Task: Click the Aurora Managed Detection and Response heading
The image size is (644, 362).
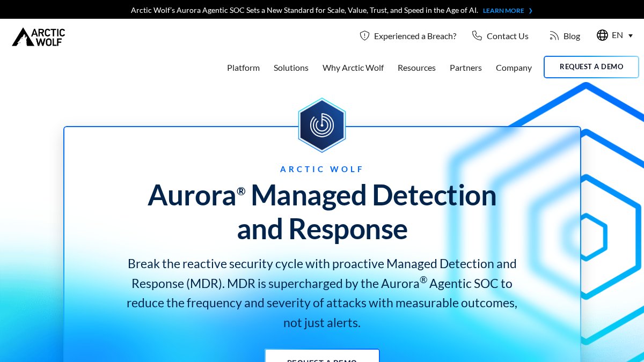Action: [x=322, y=211]
